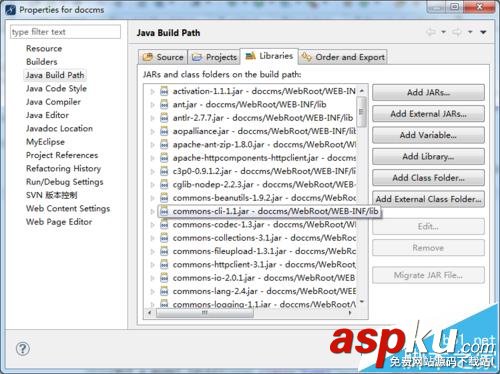The width and height of the screenshot is (500, 374).
Task: Open the back history dropdown arrow
Action: pyautogui.click(x=443, y=32)
